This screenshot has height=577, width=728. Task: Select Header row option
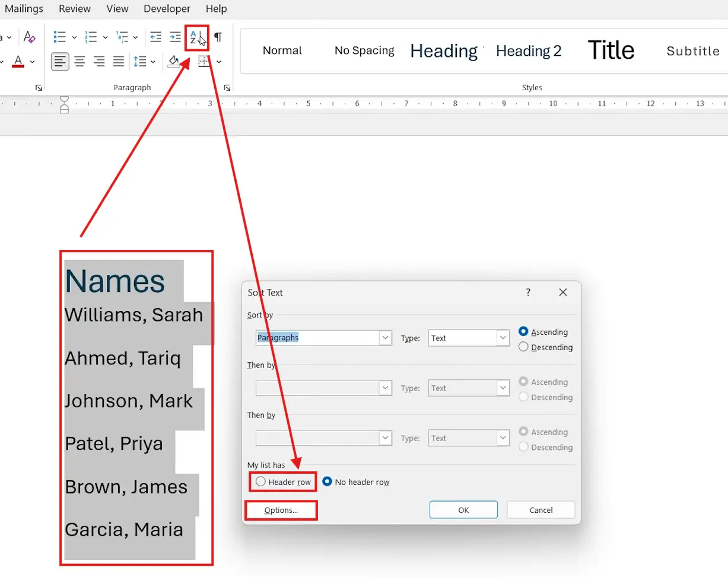click(x=283, y=482)
